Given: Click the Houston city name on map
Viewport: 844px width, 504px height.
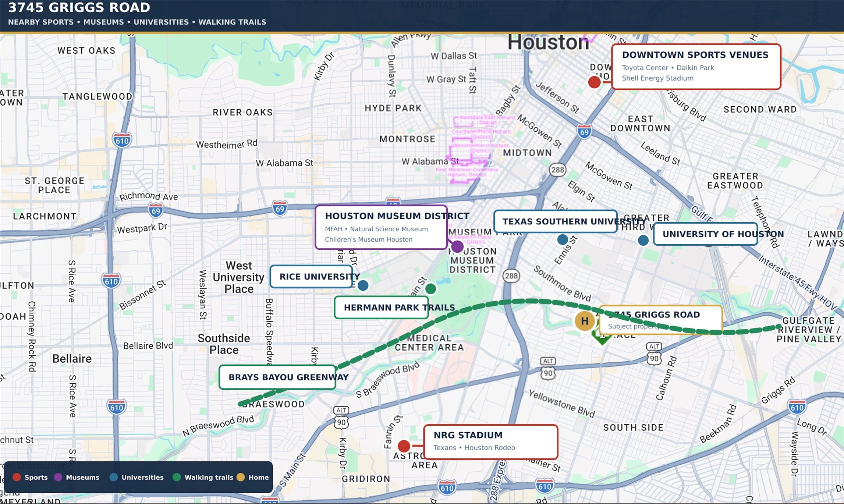Looking at the screenshot, I should [548, 42].
